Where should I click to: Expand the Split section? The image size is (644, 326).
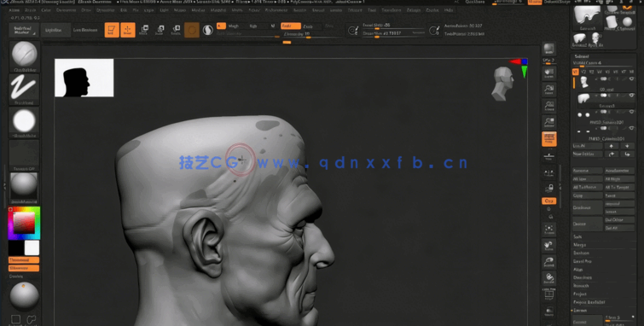coord(577,236)
